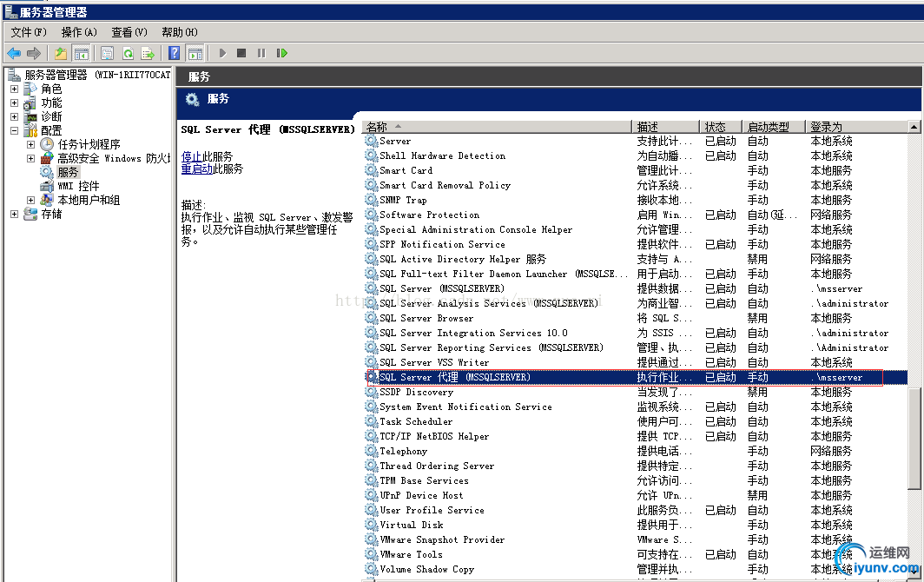Sort by the 描述 column header

[665, 127]
